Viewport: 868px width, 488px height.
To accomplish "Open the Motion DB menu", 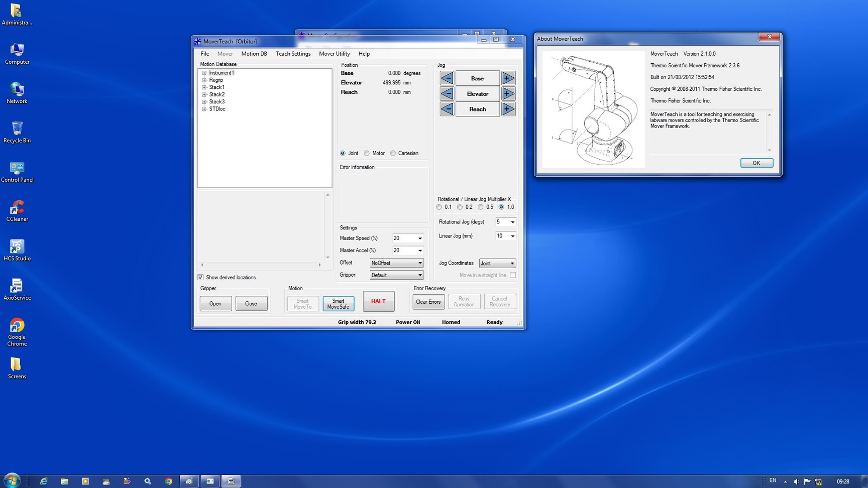I will coord(254,54).
